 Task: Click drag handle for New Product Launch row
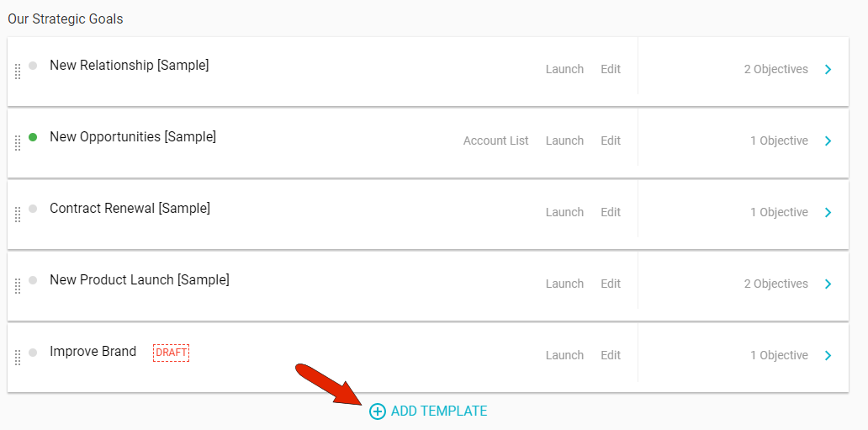[x=18, y=286]
